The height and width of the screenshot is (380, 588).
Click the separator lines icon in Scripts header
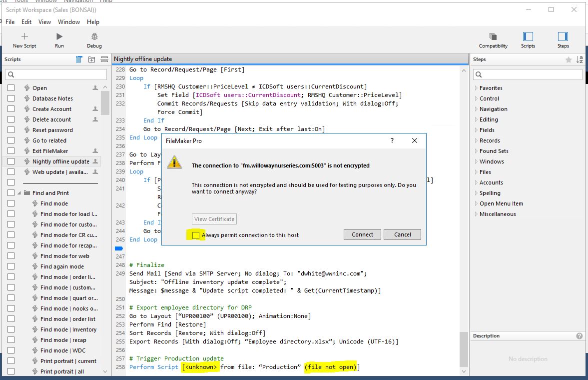[104, 59]
